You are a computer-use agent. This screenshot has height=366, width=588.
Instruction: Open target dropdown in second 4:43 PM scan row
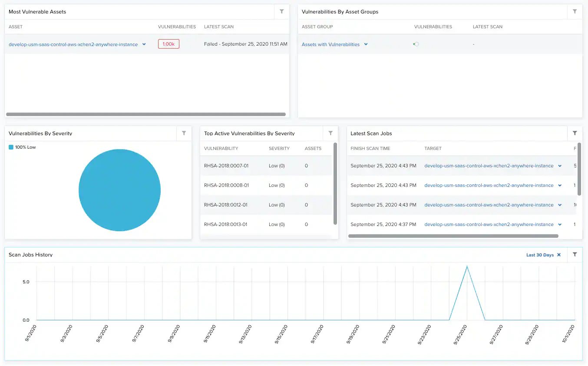[x=560, y=186]
